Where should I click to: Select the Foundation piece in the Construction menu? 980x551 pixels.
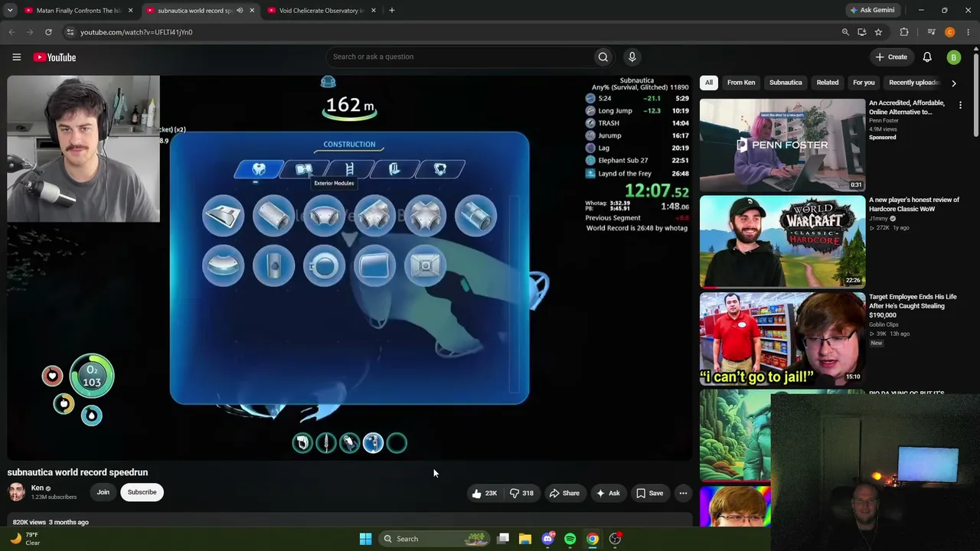(x=223, y=215)
